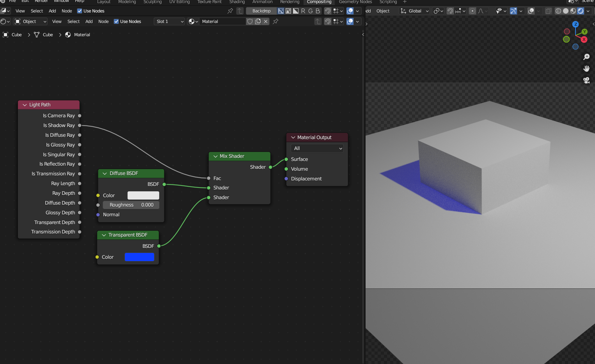Image resolution: width=595 pixels, height=364 pixels.
Task: Click the fake user shield icon beside Material
Action: click(250, 21)
